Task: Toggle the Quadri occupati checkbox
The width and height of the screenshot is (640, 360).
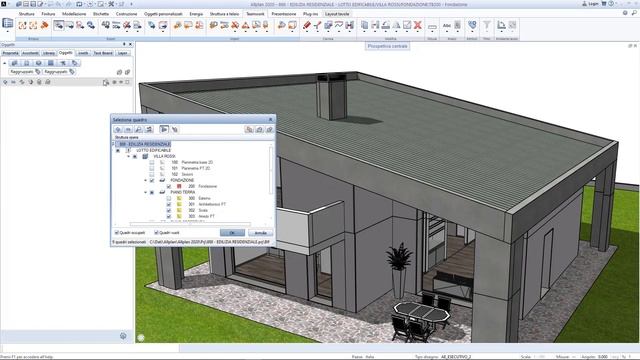Action: pyautogui.click(x=117, y=233)
